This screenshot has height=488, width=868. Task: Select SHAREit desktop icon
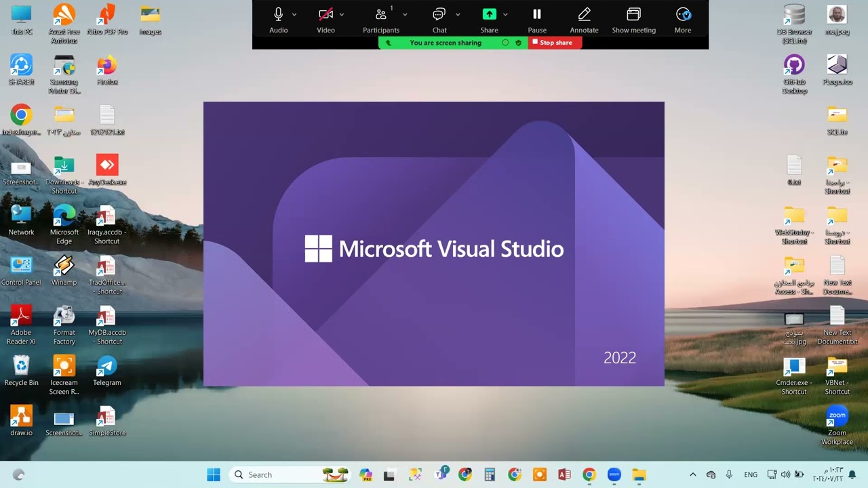coord(21,70)
